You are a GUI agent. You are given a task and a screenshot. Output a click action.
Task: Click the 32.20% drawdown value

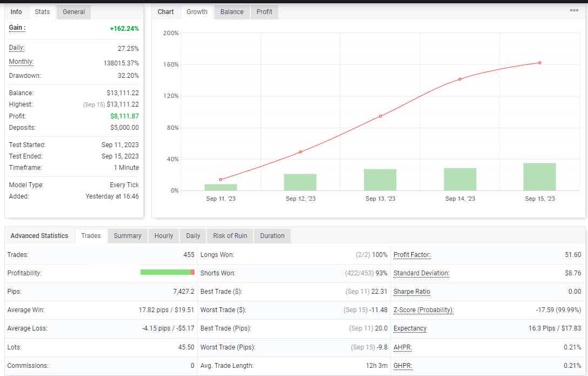click(x=128, y=76)
